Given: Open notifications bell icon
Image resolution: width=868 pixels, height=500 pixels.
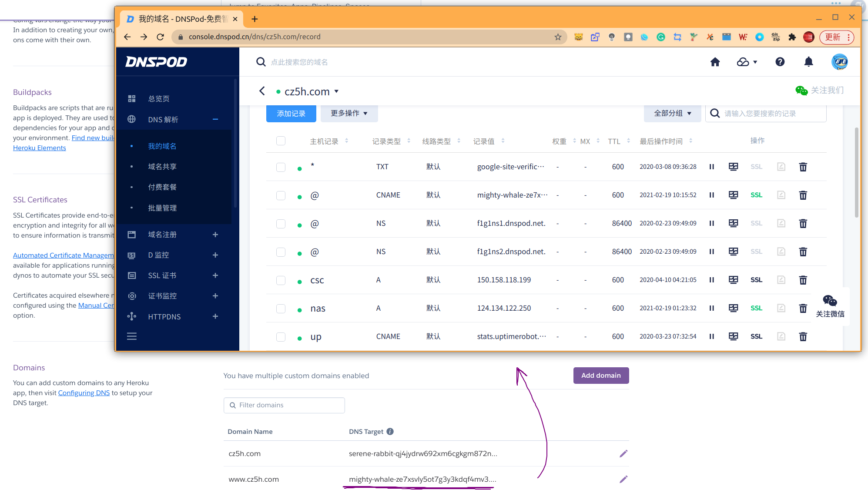Looking at the screenshot, I should tap(808, 62).
